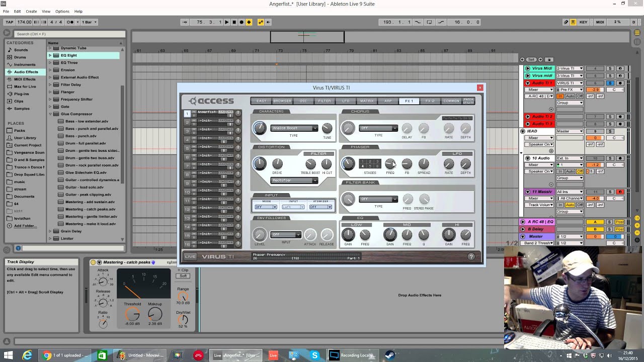Viewport: 644px width, 362px height.
Task: Click the Phaser FREQ knob
Action: [x=390, y=163]
